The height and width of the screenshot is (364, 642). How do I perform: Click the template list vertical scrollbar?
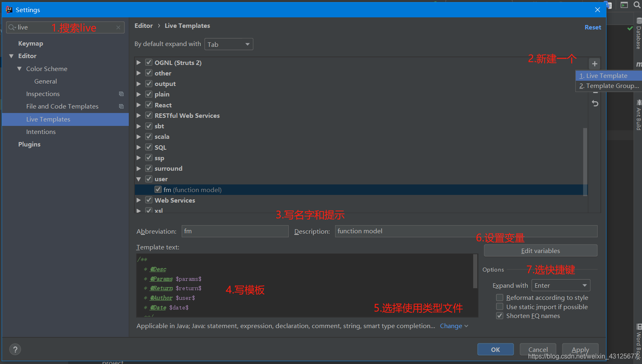pyautogui.click(x=585, y=161)
